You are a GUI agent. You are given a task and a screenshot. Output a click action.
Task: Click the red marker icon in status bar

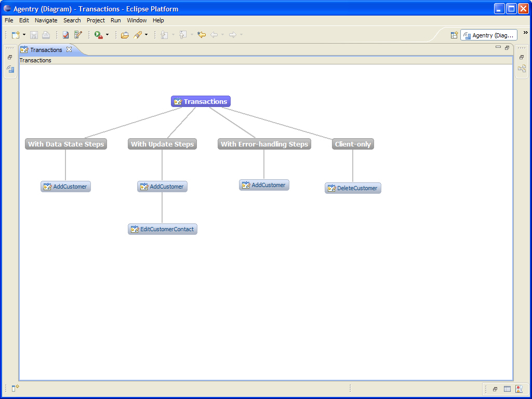519,389
